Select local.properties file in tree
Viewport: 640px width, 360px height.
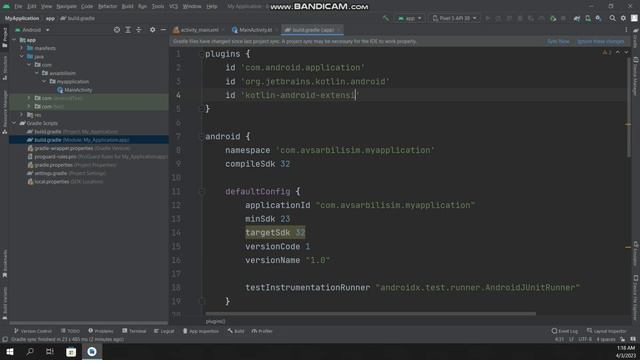(x=65, y=182)
